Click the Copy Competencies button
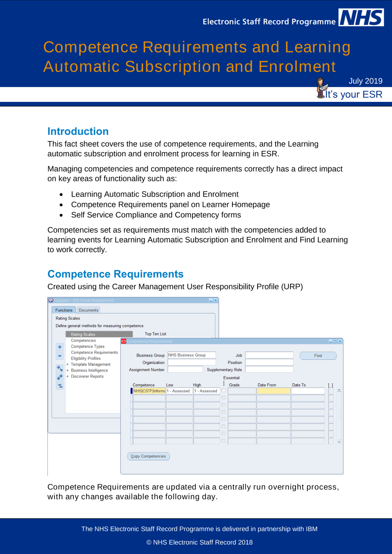392x554 pixels. click(x=149, y=456)
